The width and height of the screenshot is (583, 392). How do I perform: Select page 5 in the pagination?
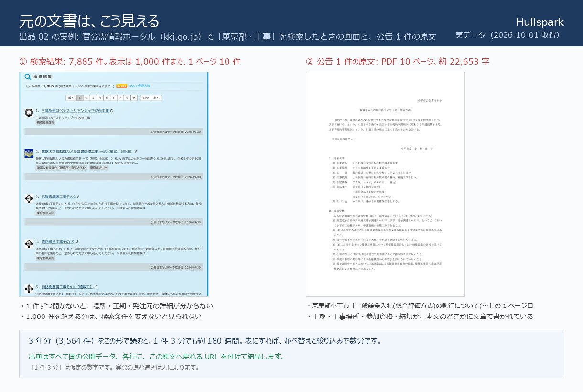[107, 98]
